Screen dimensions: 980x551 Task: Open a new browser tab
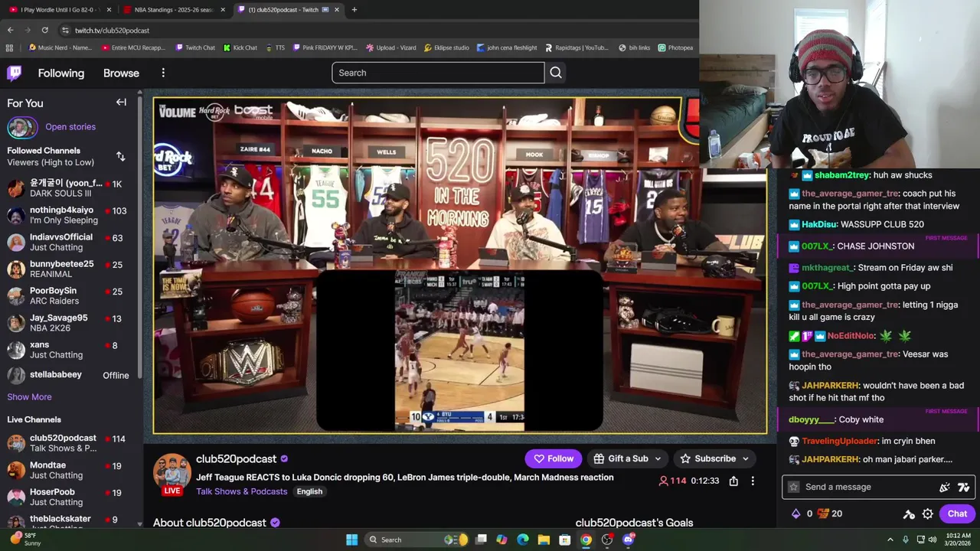click(354, 10)
